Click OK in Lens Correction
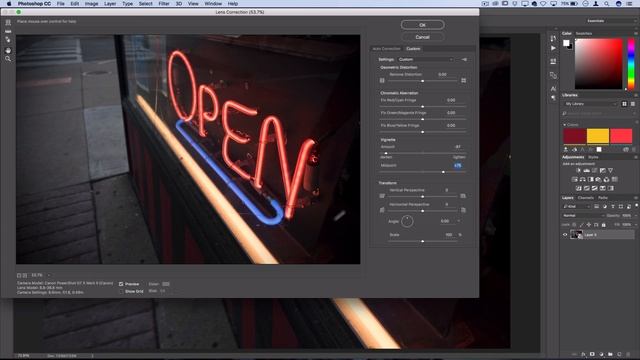 [x=422, y=25]
